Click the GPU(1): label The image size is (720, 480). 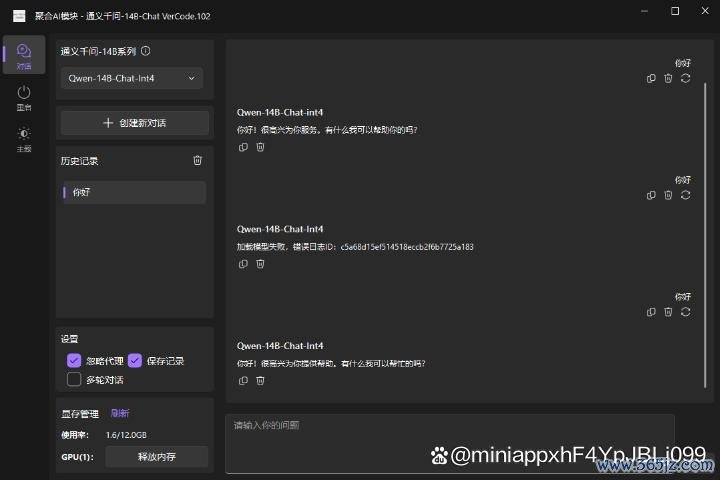click(x=77, y=457)
